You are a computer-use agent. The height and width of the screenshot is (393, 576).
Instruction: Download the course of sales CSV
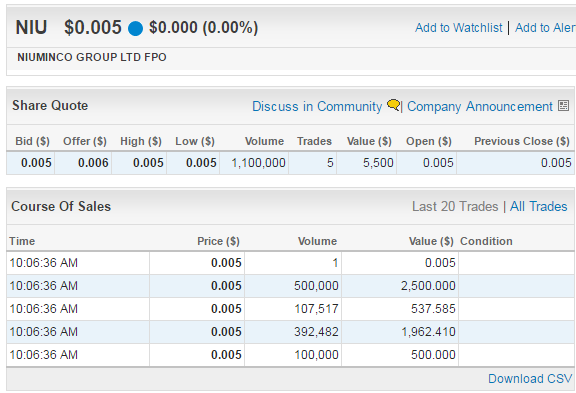(x=530, y=379)
